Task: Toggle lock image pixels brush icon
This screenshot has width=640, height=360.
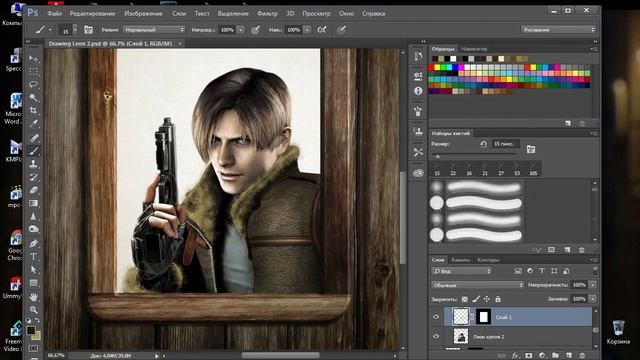Action: coord(476,299)
